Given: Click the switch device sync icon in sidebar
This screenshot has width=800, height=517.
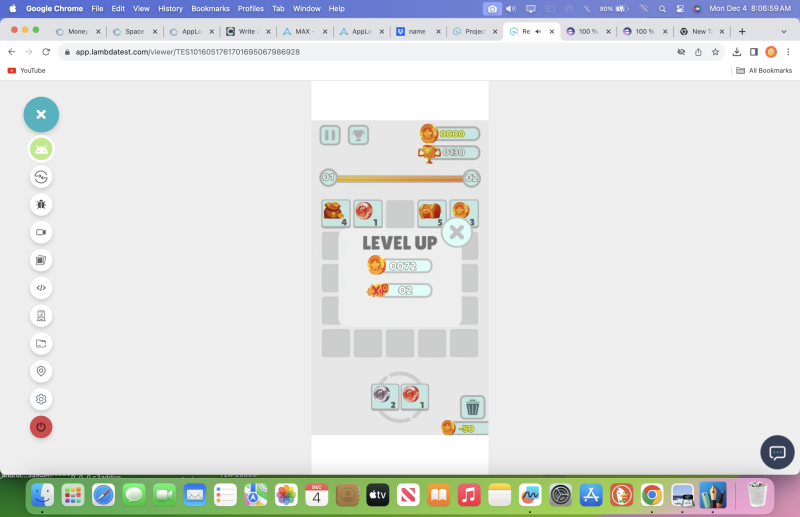Looking at the screenshot, I should [x=41, y=177].
